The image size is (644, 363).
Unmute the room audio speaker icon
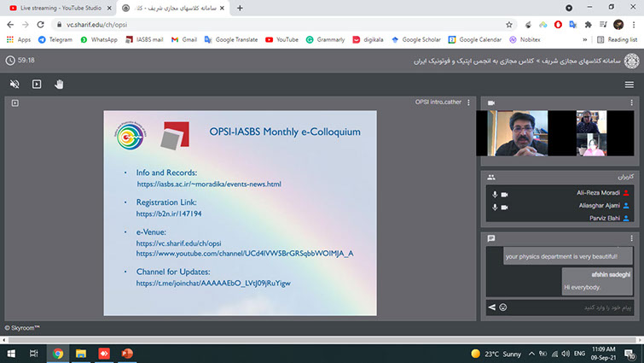(15, 85)
